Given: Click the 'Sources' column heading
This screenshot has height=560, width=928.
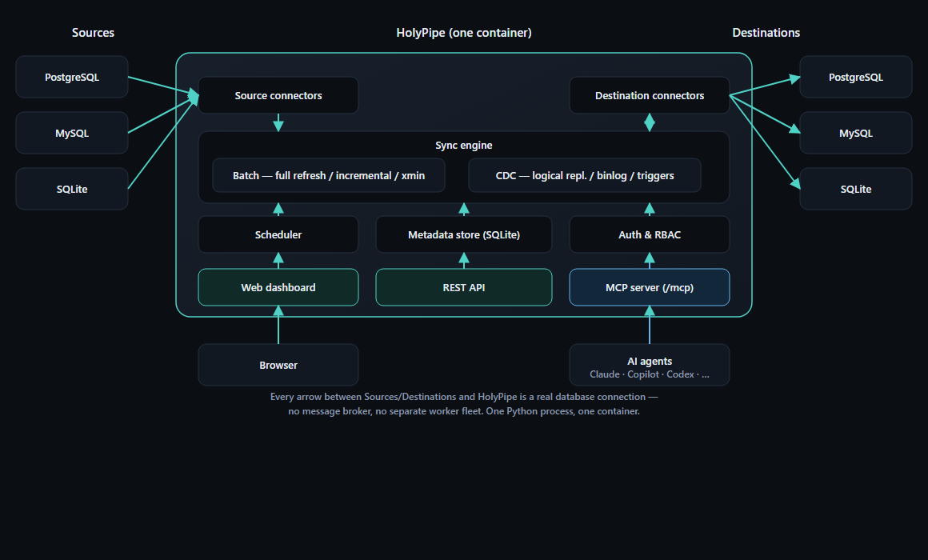Looking at the screenshot, I should pyautogui.click(x=93, y=33).
